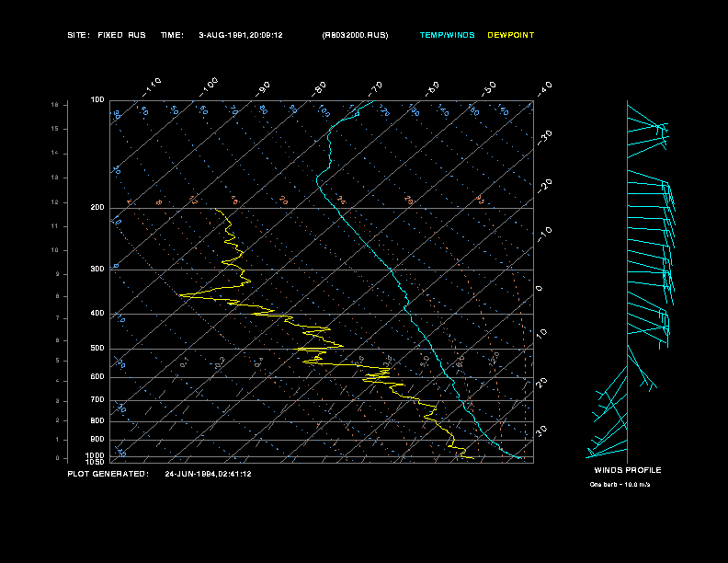Select the 'SITE:' header label
Viewport: 728px width, 563px height.
pos(78,35)
